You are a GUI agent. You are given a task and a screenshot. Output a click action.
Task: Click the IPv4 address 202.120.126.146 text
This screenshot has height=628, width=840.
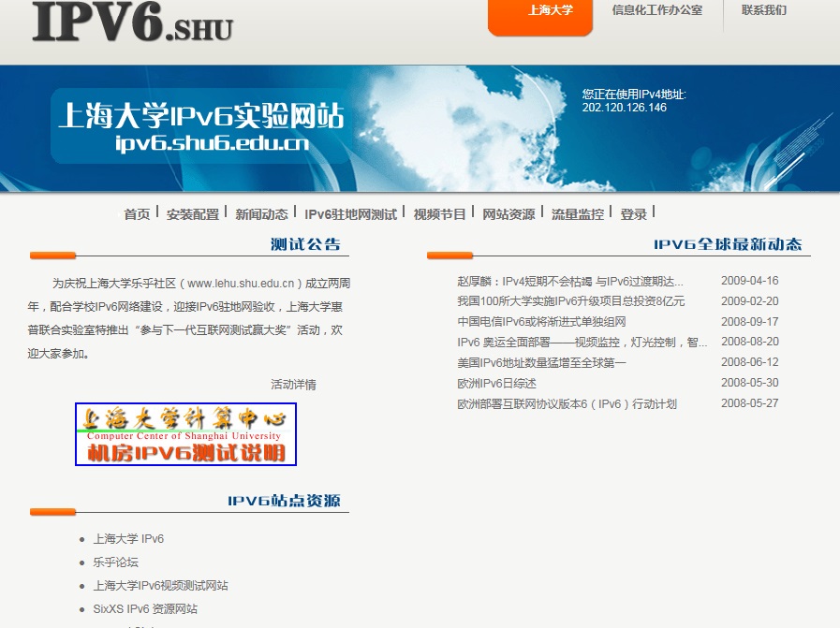[x=625, y=108]
